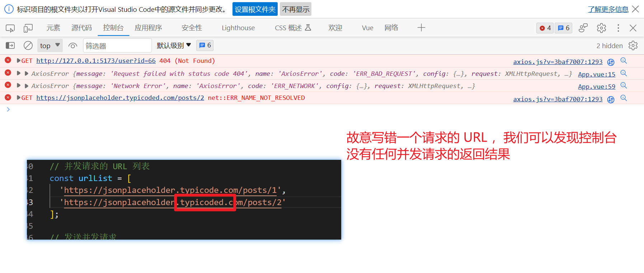The image size is (644, 273).
Task: Clear the console with the ban icon
Action: [28, 46]
